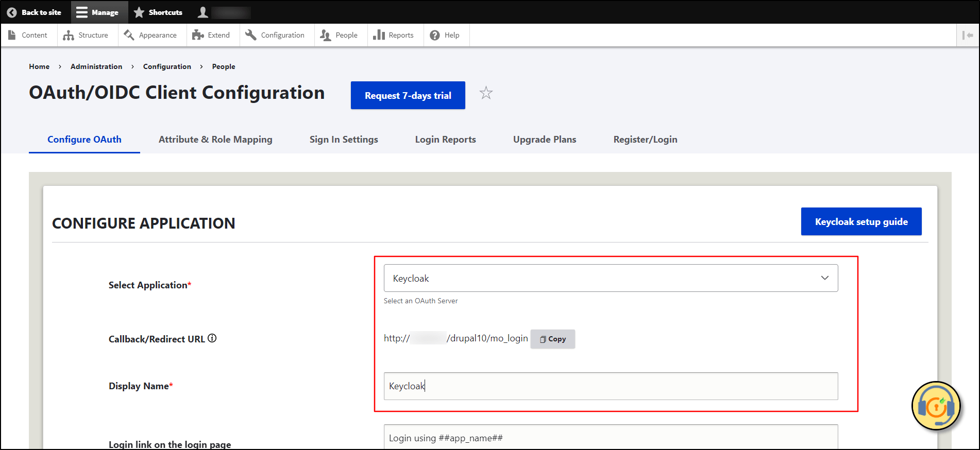
Task: Open the Administration breadcrumb link
Action: point(96,66)
